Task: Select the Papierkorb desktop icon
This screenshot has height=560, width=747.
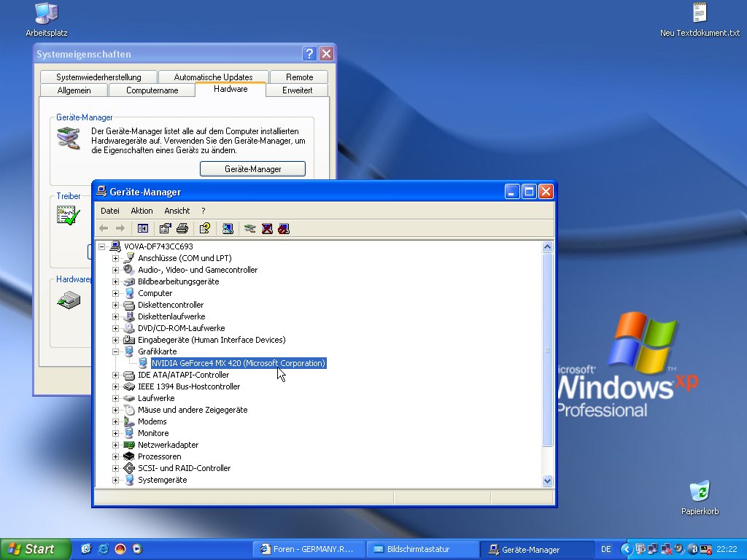Action: coord(700,498)
